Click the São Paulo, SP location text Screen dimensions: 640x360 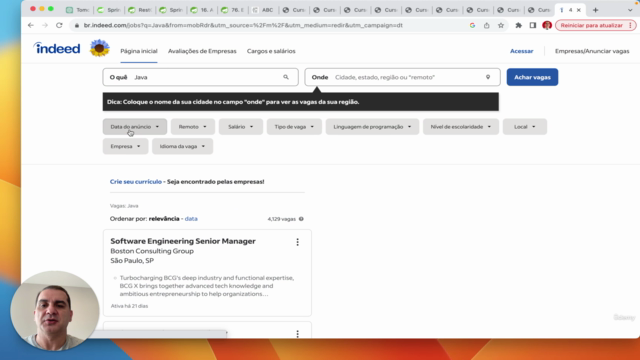tap(132, 260)
